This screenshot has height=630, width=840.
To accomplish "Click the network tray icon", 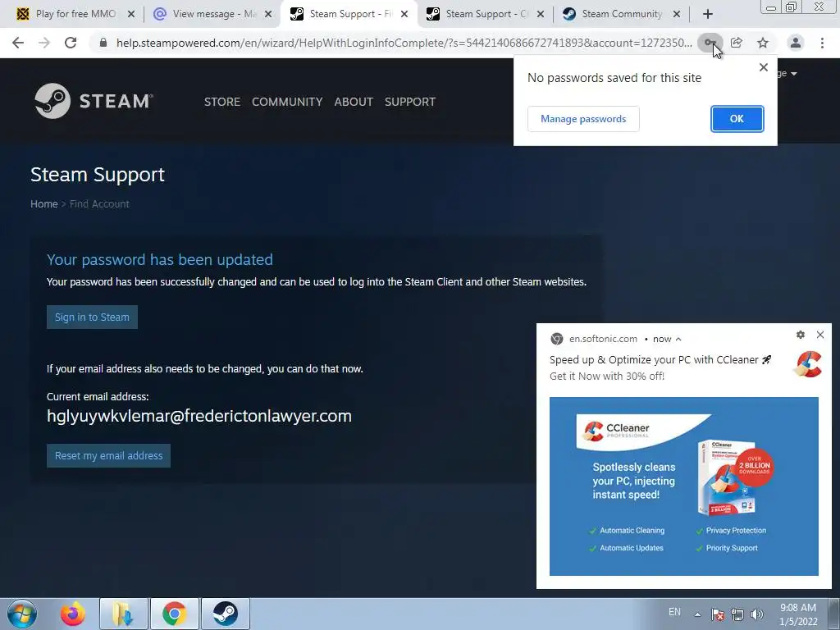I will coord(737,614).
